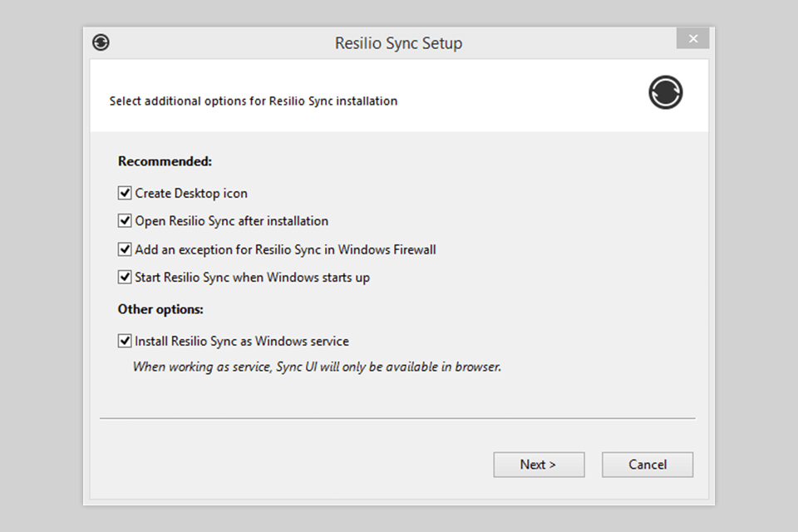Image resolution: width=798 pixels, height=532 pixels.
Task: Toggle Open Resilio Sync after installation checkbox
Action: (126, 221)
